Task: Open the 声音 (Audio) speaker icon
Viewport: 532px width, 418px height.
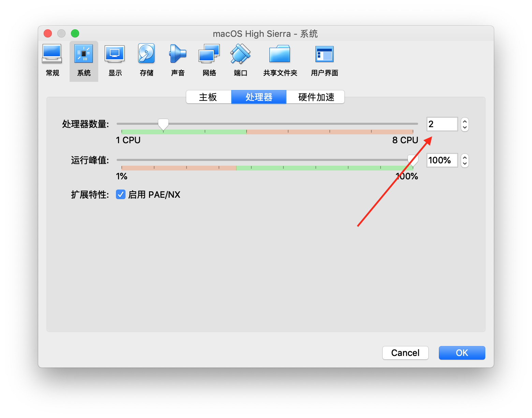Action: click(x=178, y=55)
